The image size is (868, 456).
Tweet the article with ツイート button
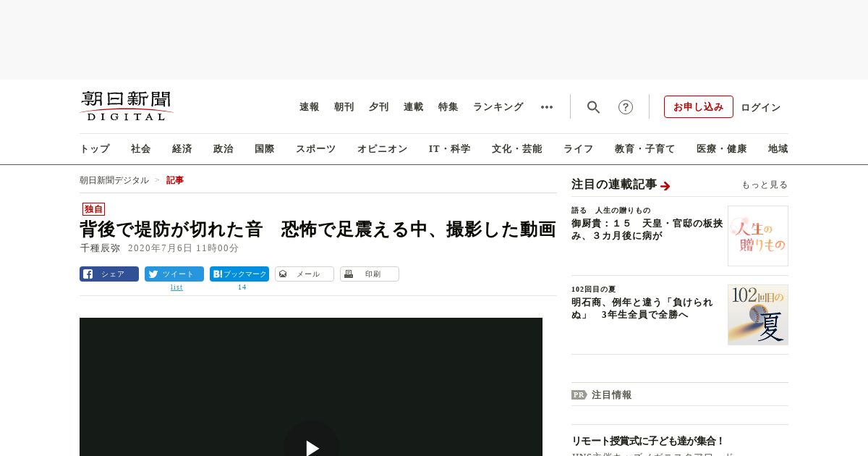(174, 274)
